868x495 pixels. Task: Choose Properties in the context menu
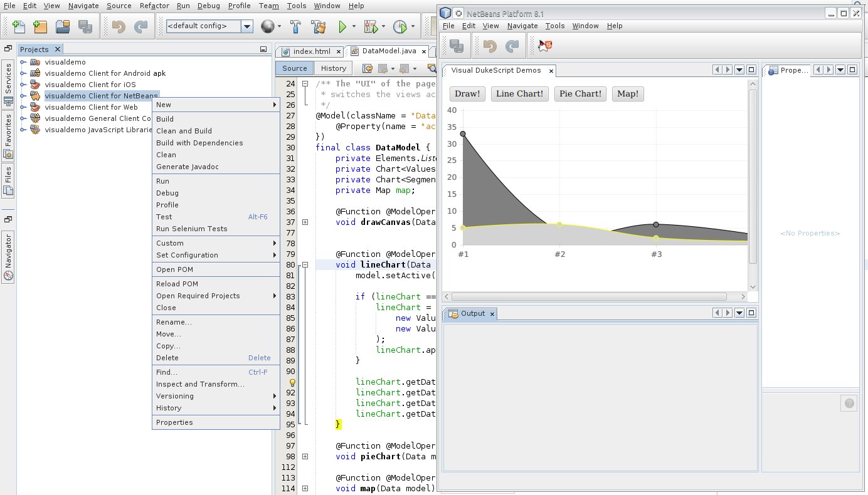pos(174,422)
